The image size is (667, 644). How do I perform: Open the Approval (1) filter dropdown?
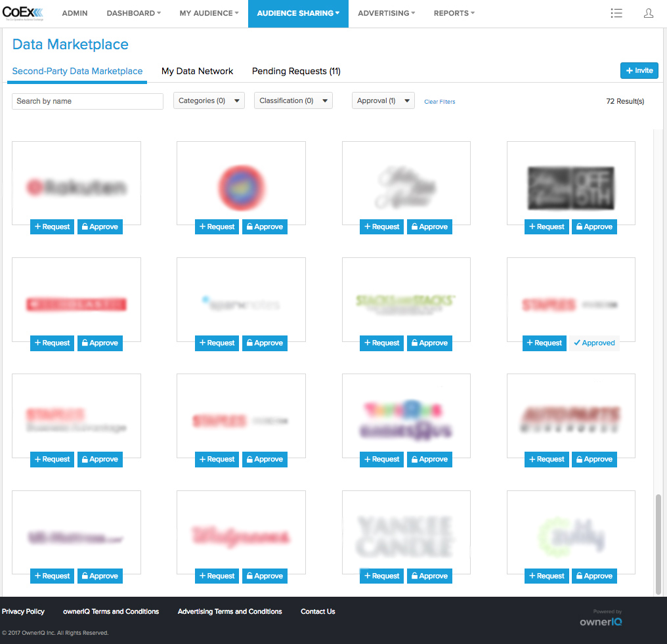coord(383,101)
